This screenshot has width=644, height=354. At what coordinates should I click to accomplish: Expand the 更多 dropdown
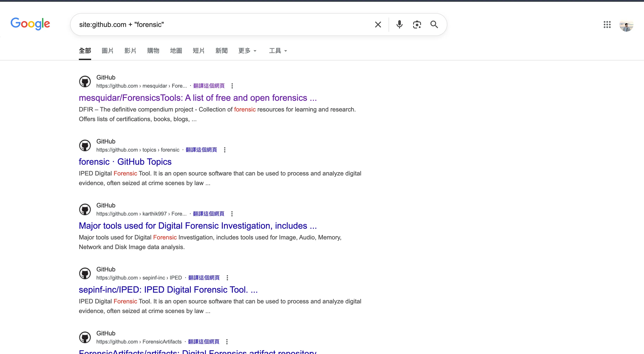coord(247,51)
